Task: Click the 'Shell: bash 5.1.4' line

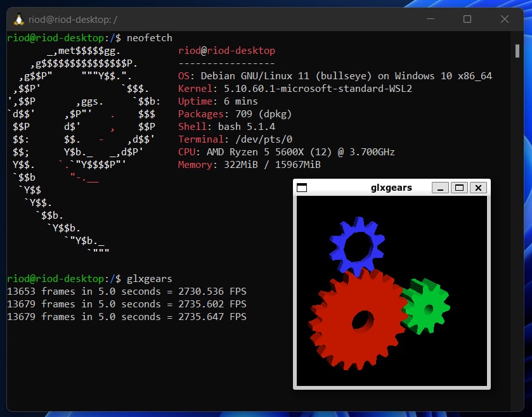Action: click(x=226, y=127)
